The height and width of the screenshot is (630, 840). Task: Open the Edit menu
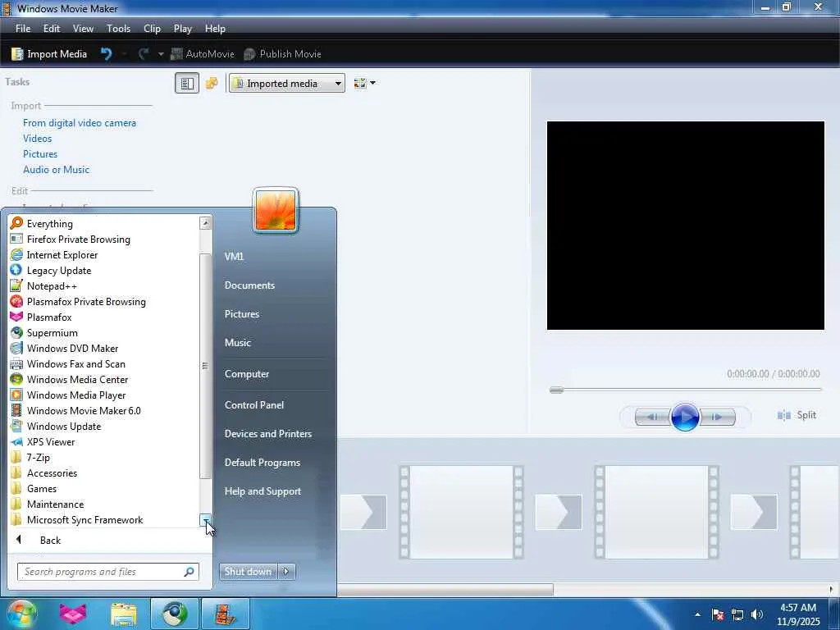pyautogui.click(x=52, y=29)
